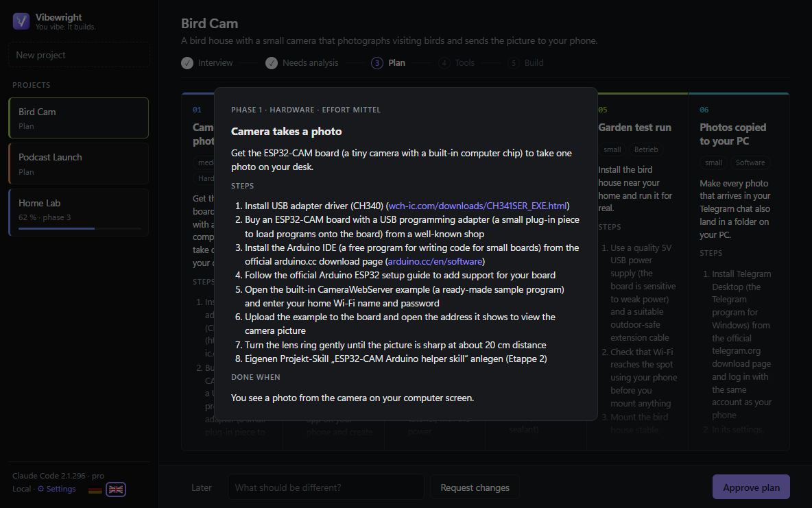Click the PROJECTS sidebar heading
Viewport: 812px width, 508px height.
pos(32,85)
